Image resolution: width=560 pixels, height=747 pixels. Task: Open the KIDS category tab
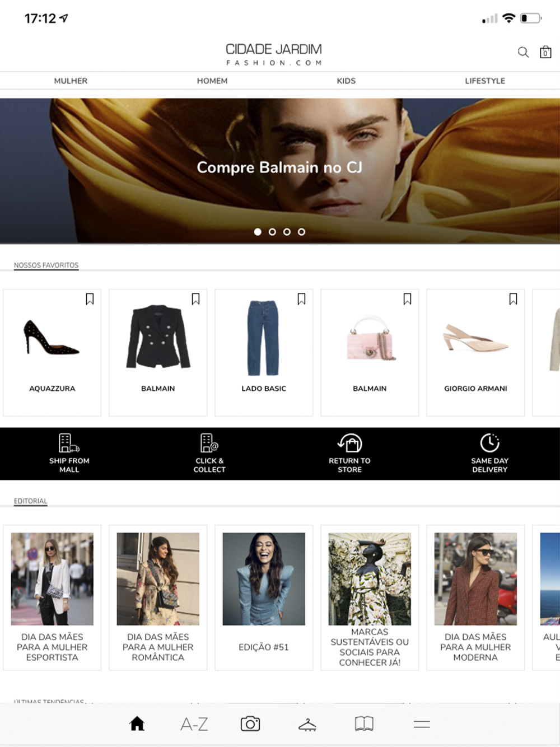point(346,81)
